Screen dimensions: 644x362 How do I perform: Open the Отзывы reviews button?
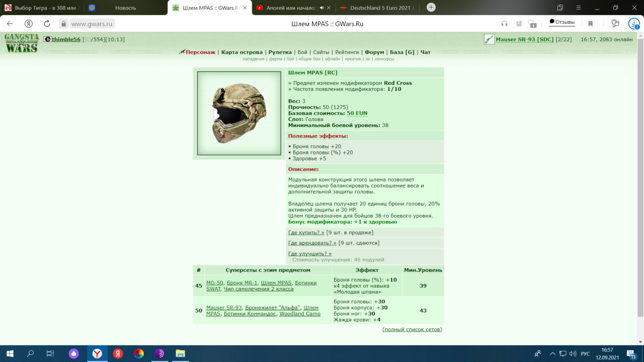[x=562, y=22]
